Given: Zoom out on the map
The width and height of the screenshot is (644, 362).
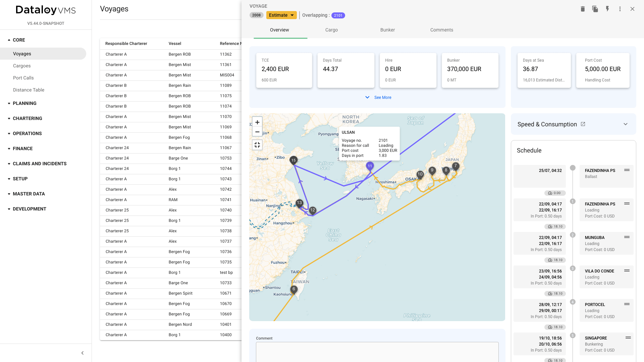Looking at the screenshot, I should (257, 132).
